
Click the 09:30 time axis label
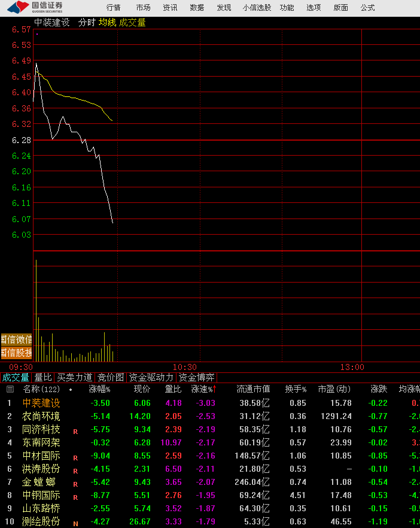[x=21, y=367]
